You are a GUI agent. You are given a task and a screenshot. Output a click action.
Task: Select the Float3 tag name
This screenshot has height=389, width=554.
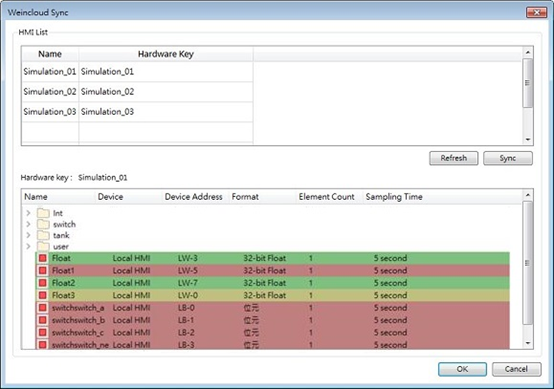[63, 295]
